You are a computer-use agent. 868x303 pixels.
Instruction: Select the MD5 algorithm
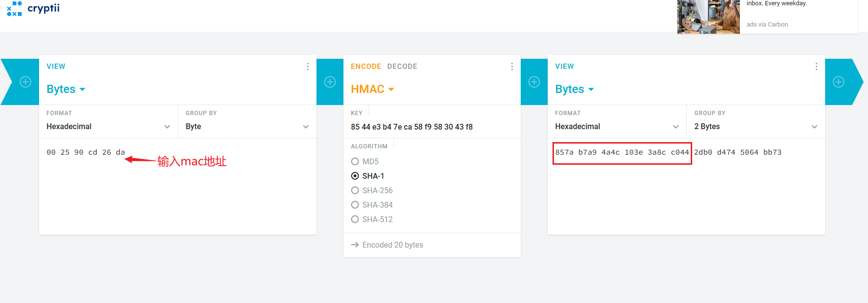355,161
